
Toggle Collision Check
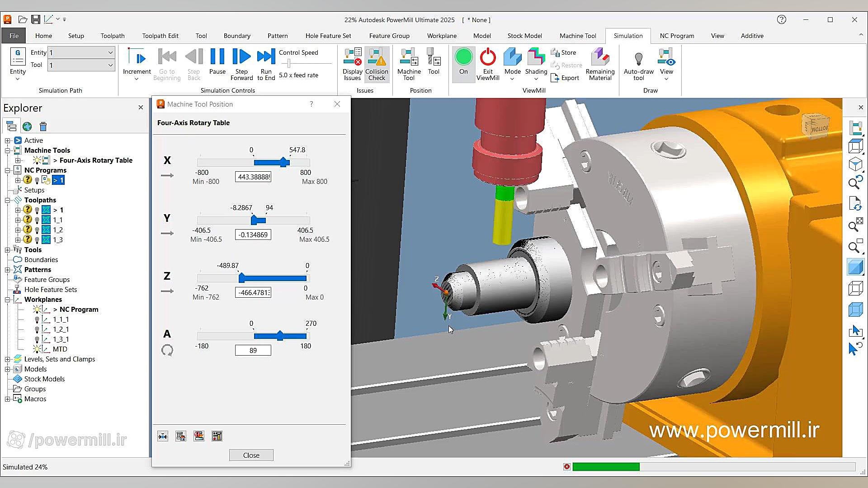[377, 64]
